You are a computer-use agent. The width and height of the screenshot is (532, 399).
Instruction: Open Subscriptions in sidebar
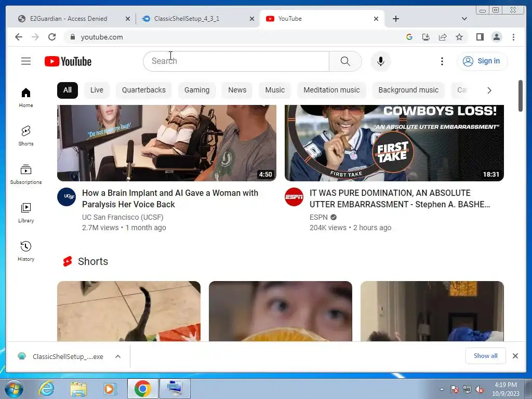pyautogui.click(x=26, y=175)
